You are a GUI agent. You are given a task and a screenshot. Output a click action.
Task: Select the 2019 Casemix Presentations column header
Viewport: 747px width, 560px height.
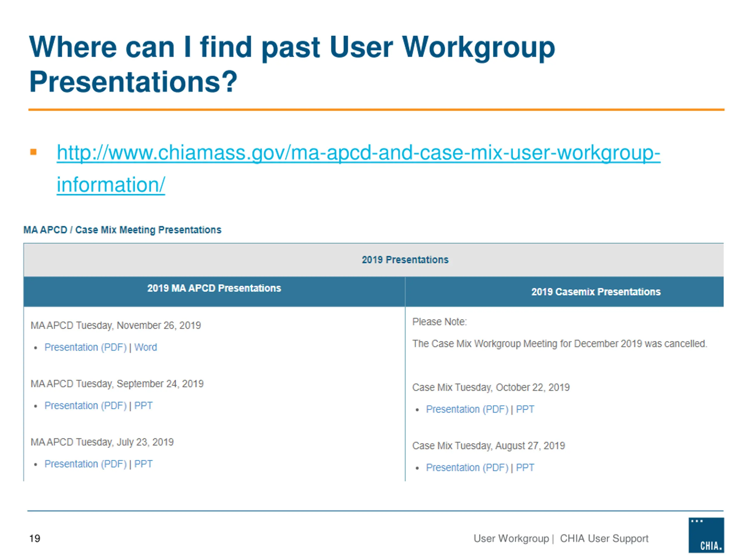[x=596, y=292]
